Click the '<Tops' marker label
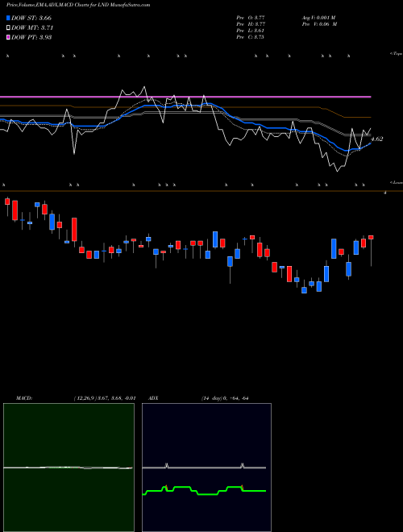Screen dimensions: 403x532 (x=397, y=54)
